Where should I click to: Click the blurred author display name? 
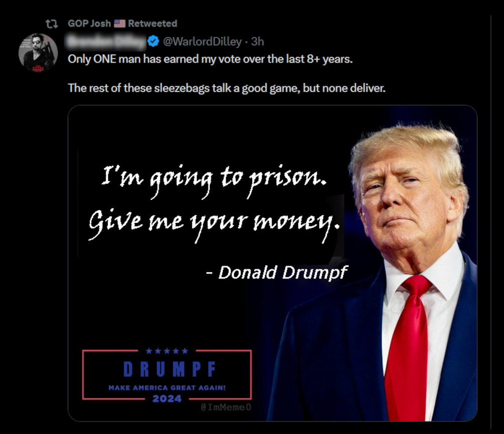coord(106,42)
